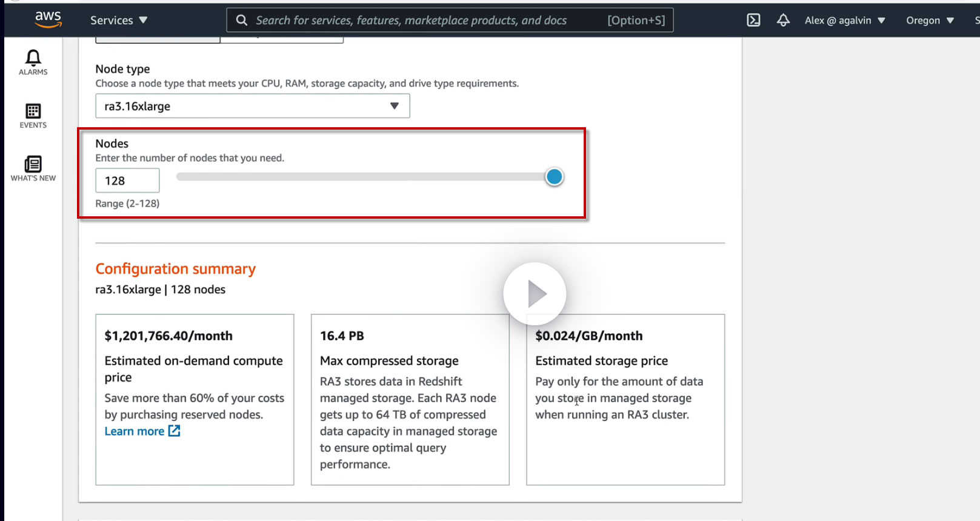Click the nodes slider track middle
Screen dimensions: 980x521
click(365, 177)
